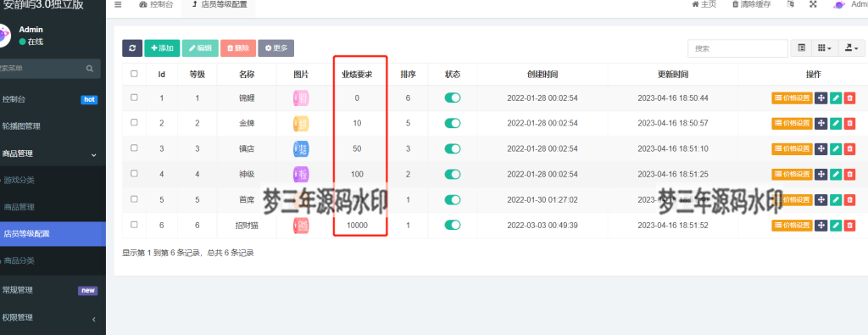868x335 pixels.
Task: Sort by the 排序 column header
Action: coord(408,74)
